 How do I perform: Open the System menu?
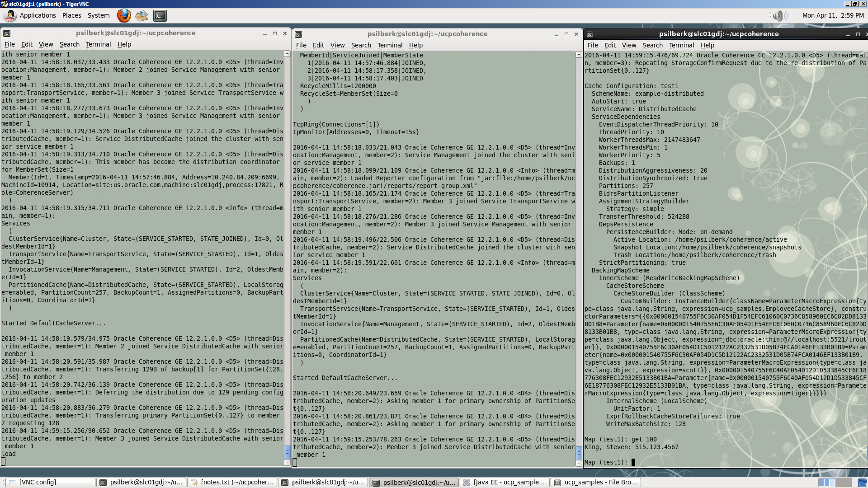99,15
